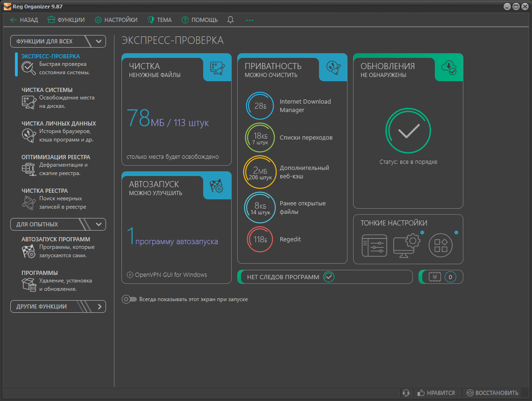
Task: Open the НАСТРОЙКИ menu
Action: point(116,20)
